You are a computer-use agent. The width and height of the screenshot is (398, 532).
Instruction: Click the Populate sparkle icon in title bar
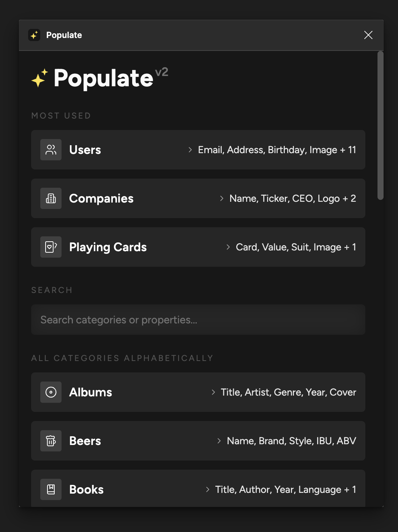click(34, 35)
